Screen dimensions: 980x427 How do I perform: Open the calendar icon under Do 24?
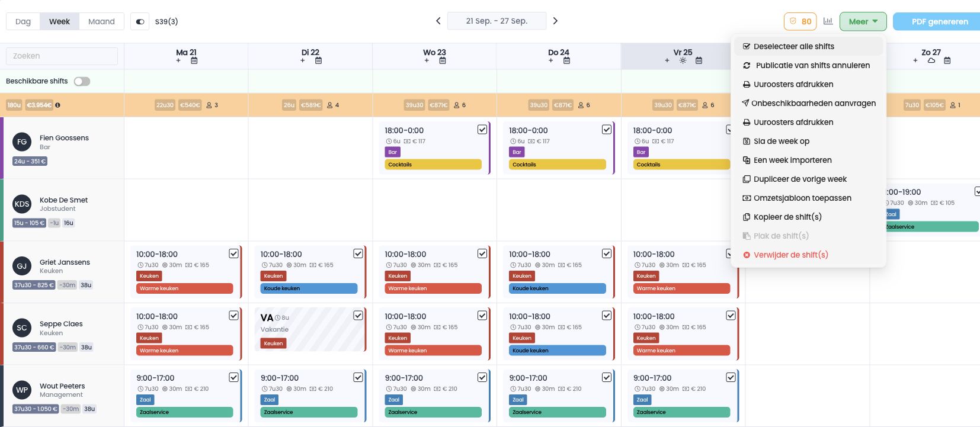[567, 60]
